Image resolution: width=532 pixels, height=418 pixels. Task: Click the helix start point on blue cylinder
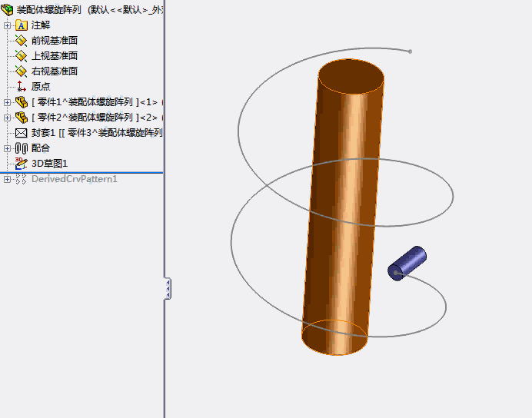396,273
